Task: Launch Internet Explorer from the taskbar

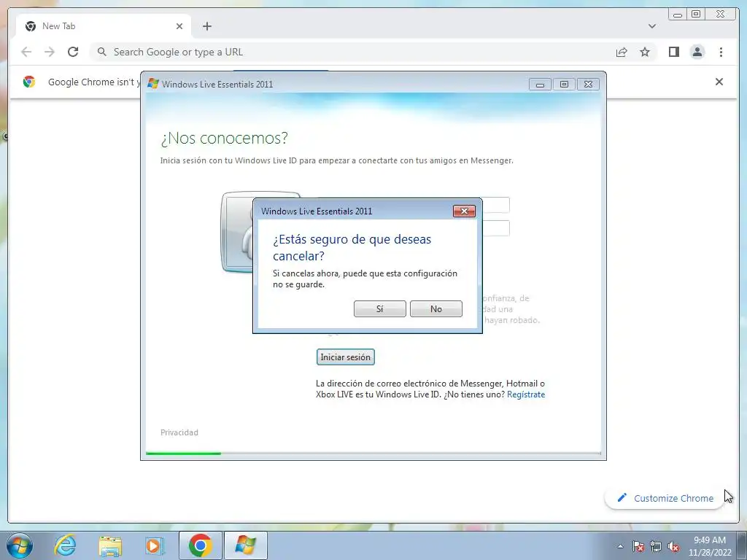Action: click(x=65, y=545)
